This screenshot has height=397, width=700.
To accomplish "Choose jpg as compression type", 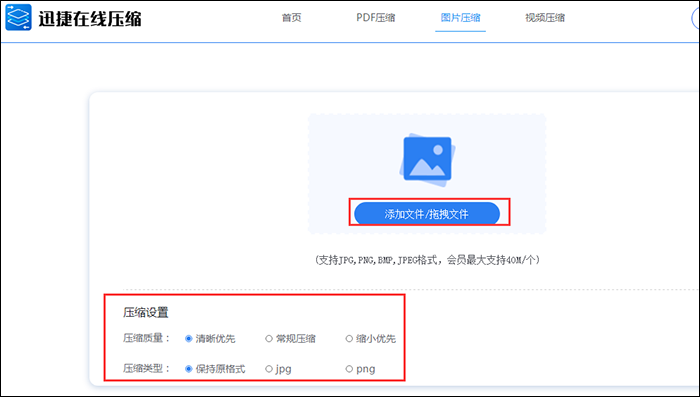I will tap(278, 369).
